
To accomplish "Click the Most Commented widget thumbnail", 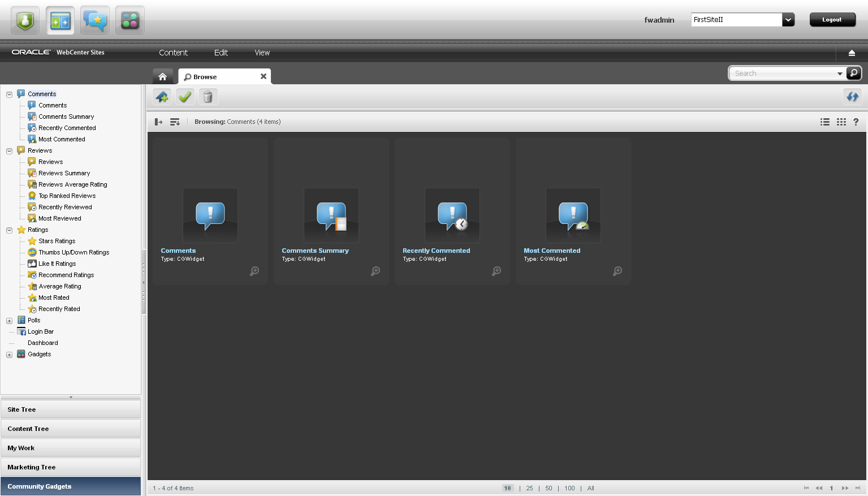I will point(573,215).
